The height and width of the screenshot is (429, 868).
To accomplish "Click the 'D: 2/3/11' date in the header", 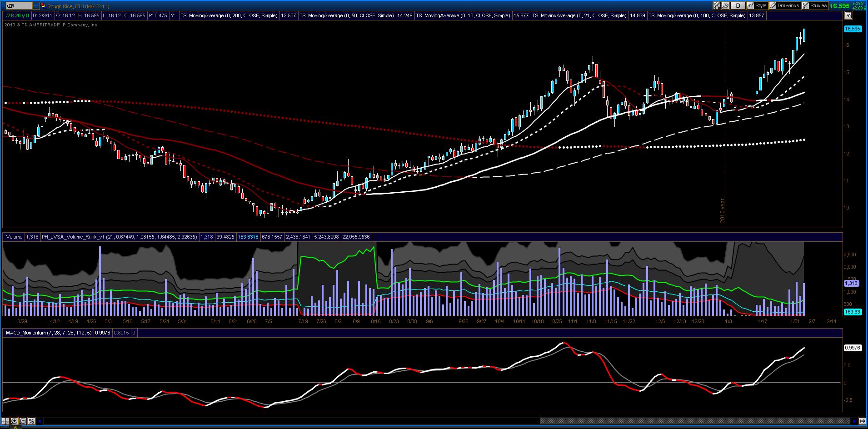I will pyautogui.click(x=43, y=15).
